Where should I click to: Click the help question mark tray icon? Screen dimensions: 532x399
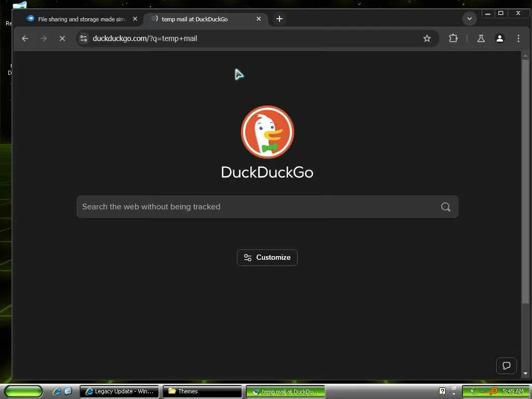(x=442, y=391)
